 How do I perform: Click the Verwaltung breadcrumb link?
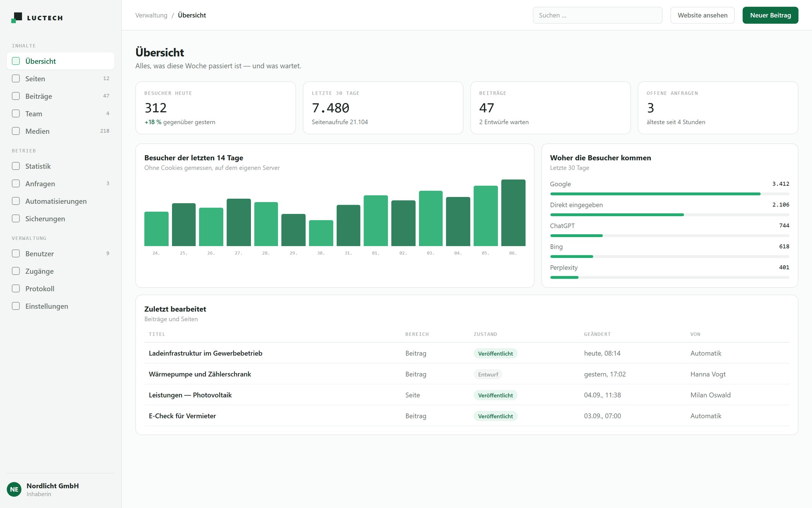[x=151, y=15]
